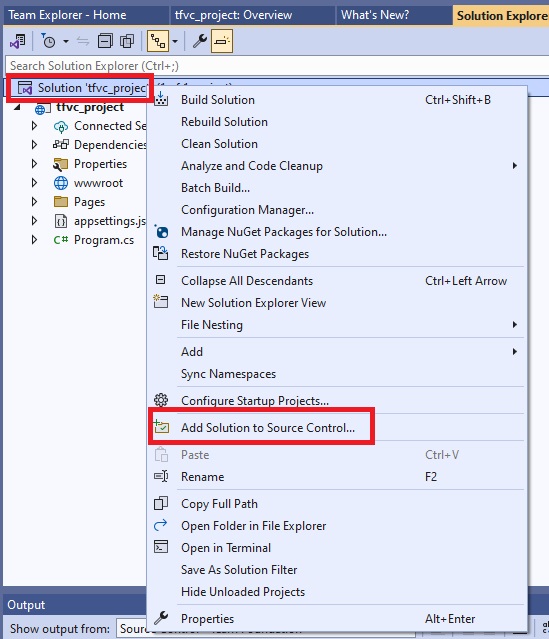Viewport: 549px width, 639px height.
Task: Click the context menu Properties wrench icon
Action: 161,618
